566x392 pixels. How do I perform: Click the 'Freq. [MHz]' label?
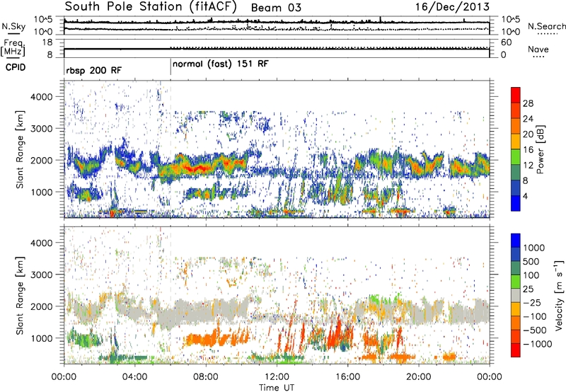(x=13, y=48)
